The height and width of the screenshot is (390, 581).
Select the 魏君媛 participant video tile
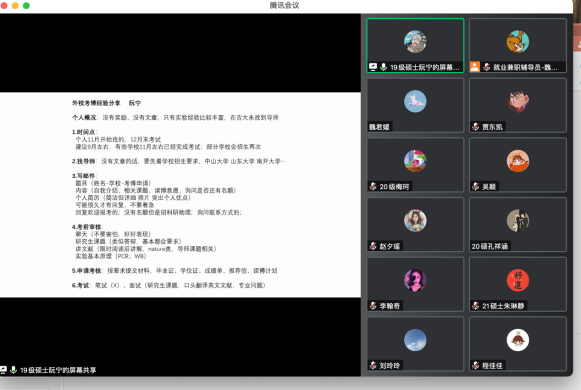415,105
